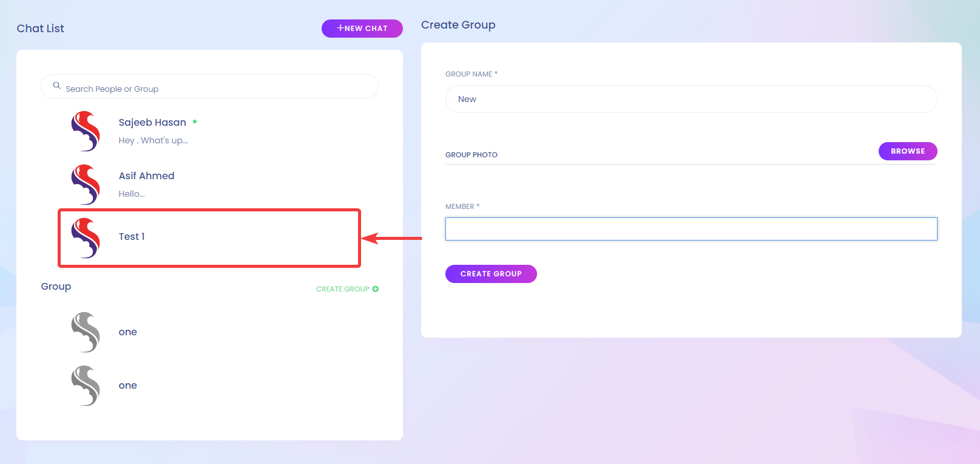Click inside the Member input field
The image size is (980, 464).
(x=691, y=229)
